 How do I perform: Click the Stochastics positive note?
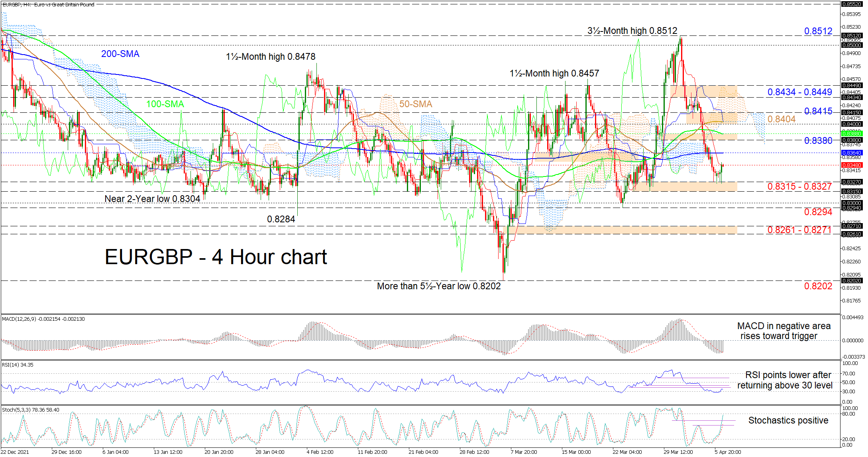788,421
